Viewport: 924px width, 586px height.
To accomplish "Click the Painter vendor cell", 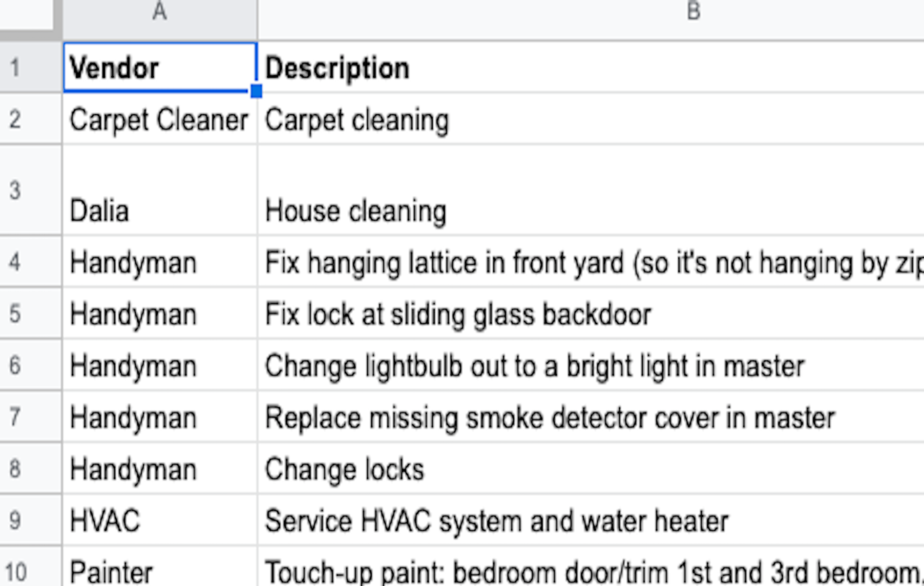I will coord(160,566).
